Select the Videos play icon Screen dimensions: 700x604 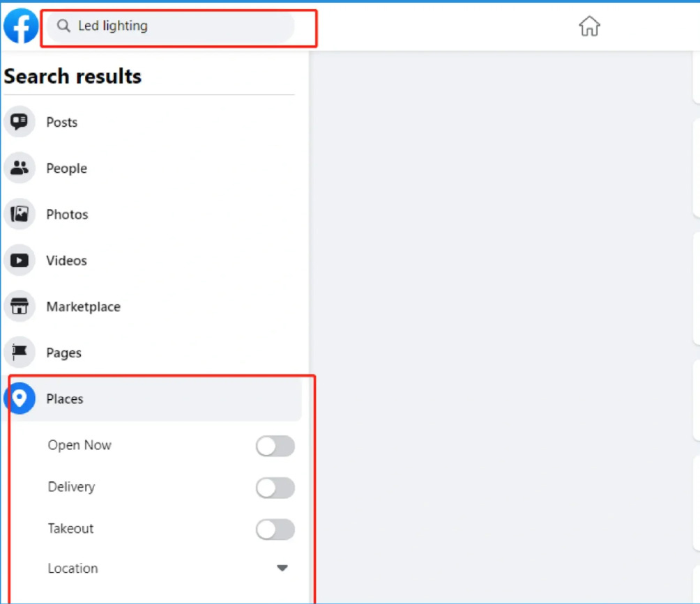pyautogui.click(x=20, y=261)
